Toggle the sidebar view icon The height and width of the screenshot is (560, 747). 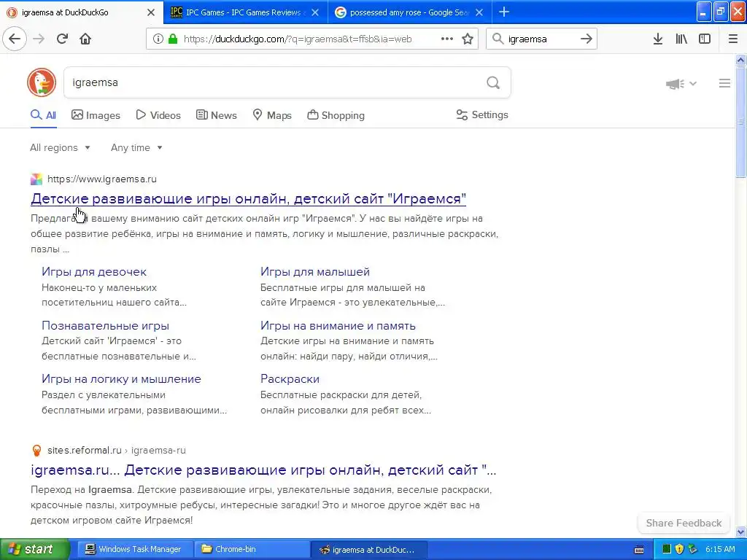(x=705, y=39)
